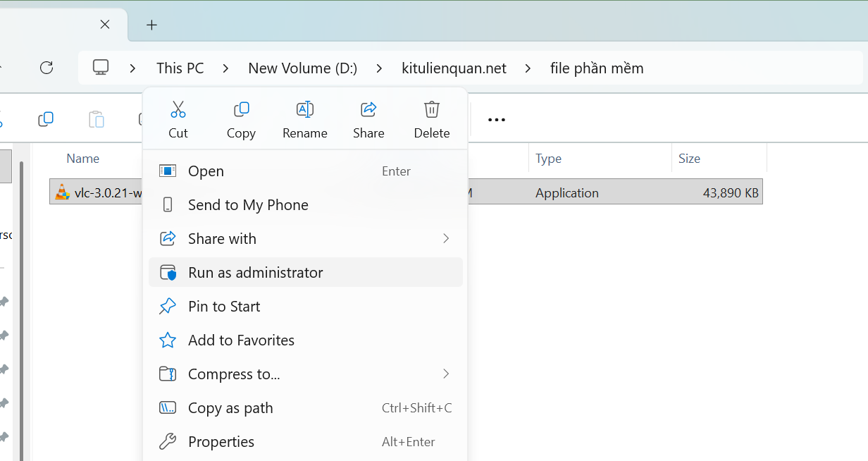Screen dimensions: 868x461
Task: Click the 43,890 KB size cell
Action: click(x=731, y=192)
